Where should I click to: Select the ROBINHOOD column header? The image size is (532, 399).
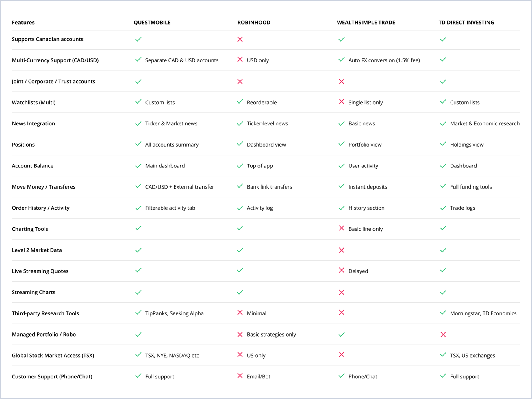click(x=254, y=23)
